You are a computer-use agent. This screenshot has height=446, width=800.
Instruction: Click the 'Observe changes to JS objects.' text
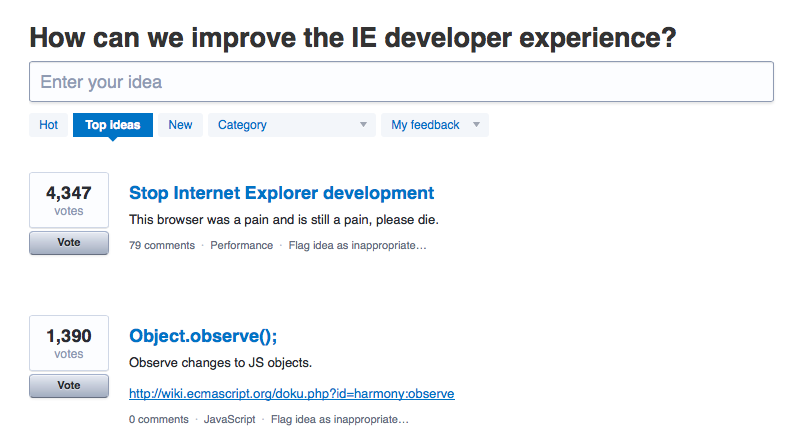pos(220,363)
